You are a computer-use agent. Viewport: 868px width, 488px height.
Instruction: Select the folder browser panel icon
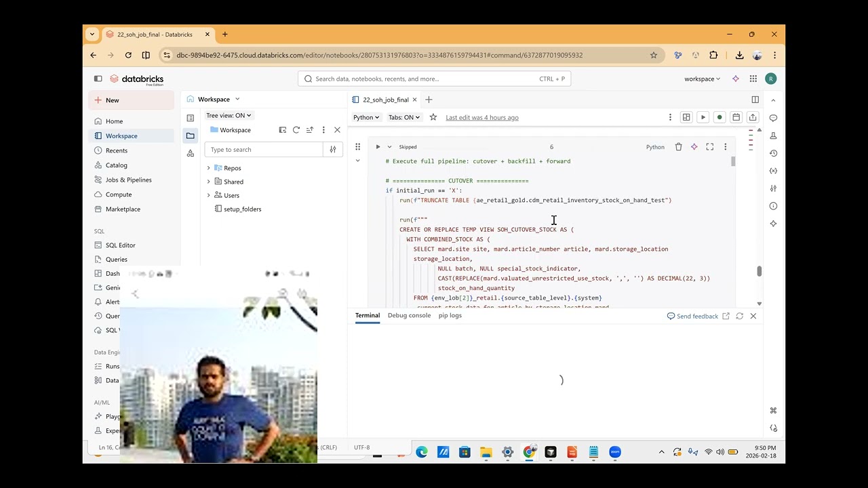tap(191, 136)
